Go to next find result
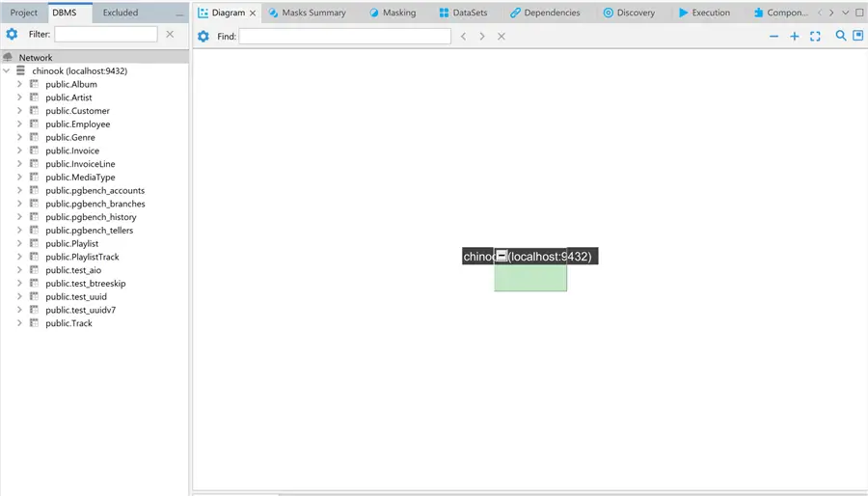Screen dimensions: 868x496 (482, 36)
